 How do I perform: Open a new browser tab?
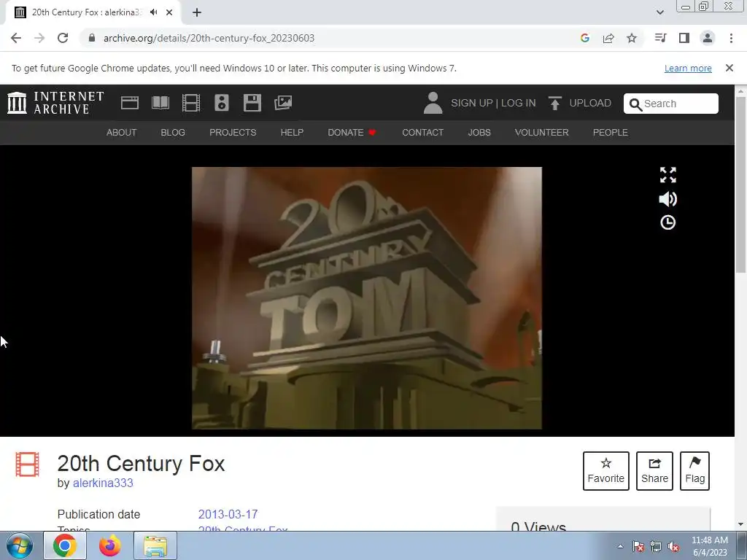197,12
